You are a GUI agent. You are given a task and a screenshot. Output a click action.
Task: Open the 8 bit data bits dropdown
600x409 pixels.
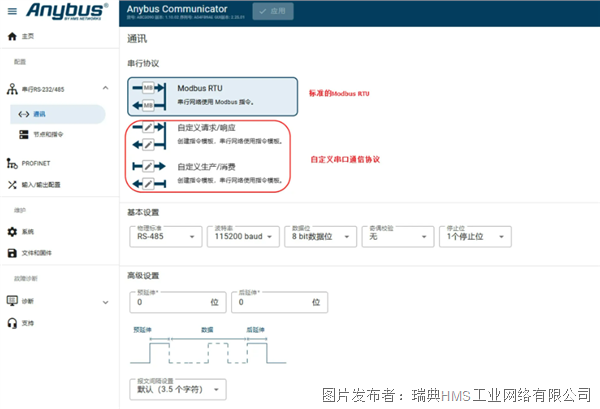tap(321, 236)
